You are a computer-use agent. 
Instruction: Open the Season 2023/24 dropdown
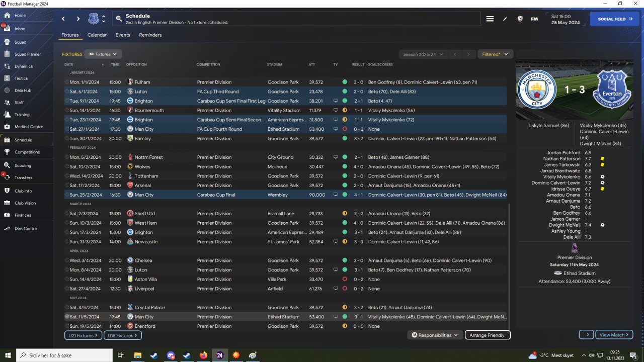(x=423, y=54)
